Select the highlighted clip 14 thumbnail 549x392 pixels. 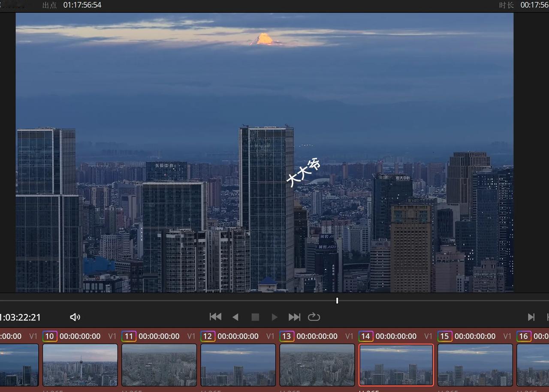coord(396,365)
